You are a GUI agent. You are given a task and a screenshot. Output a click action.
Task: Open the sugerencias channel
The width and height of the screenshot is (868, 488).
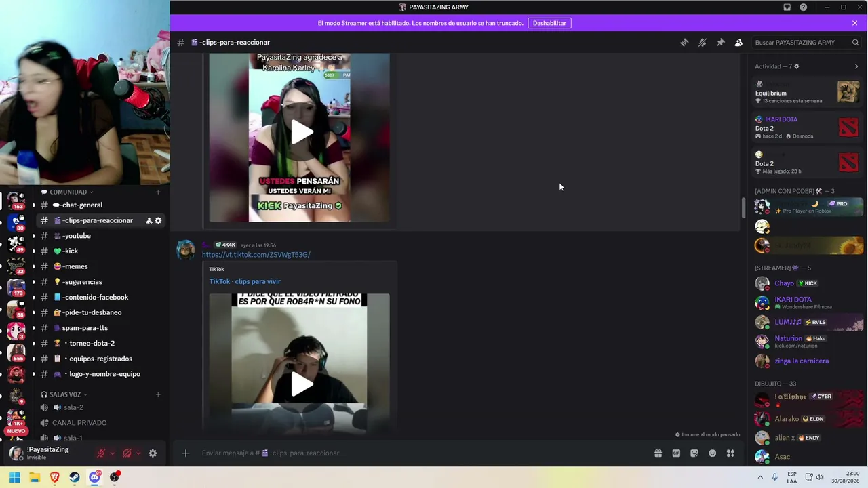click(x=100, y=282)
